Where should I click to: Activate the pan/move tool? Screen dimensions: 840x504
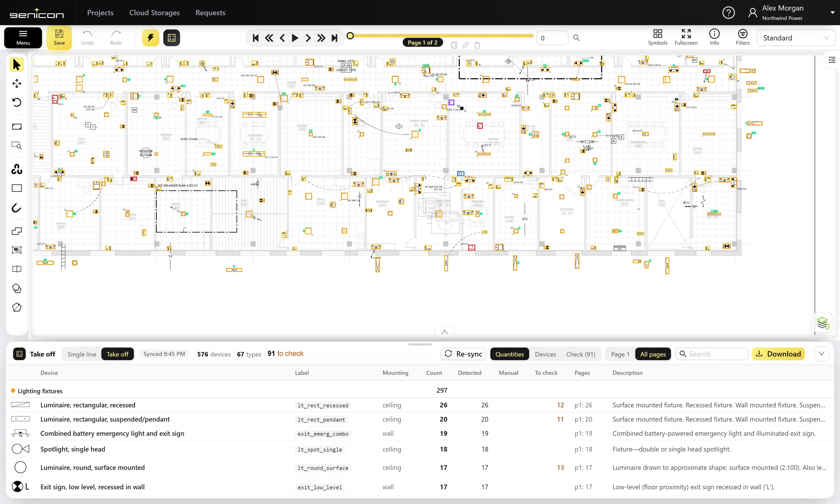point(16,84)
